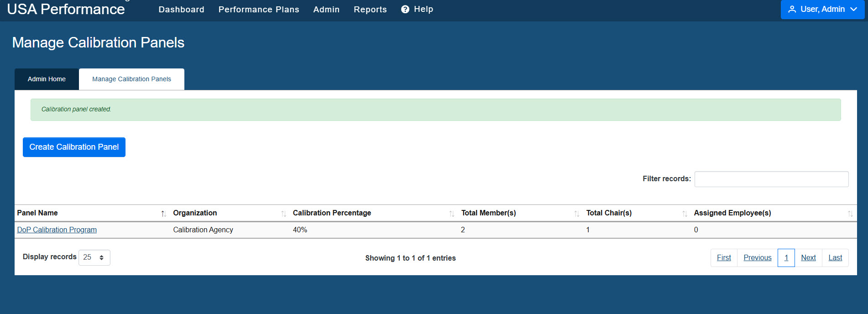Viewport: 868px width, 314px height.
Task: Sort by Assigned Employee(s) column arrows
Action: click(850, 214)
